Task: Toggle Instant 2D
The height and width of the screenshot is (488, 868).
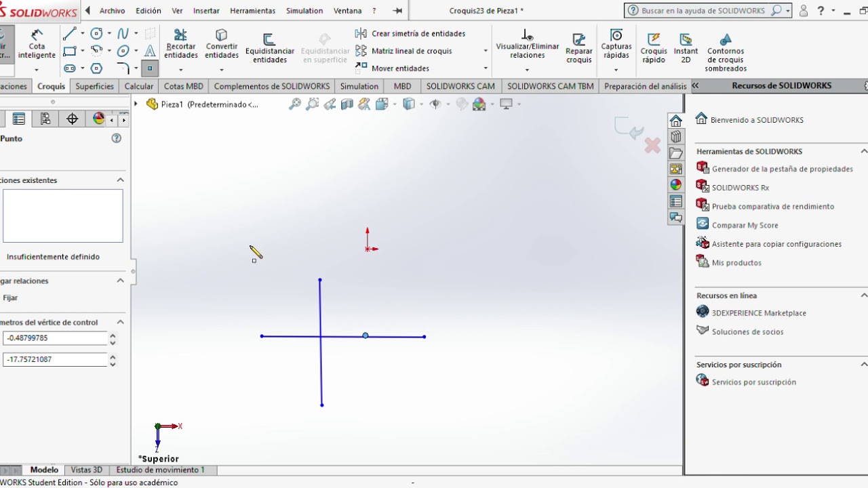Action: pos(686,49)
